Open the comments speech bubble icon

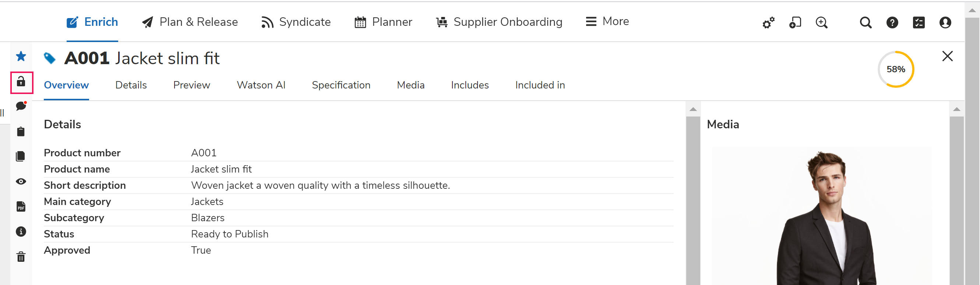tap(21, 106)
